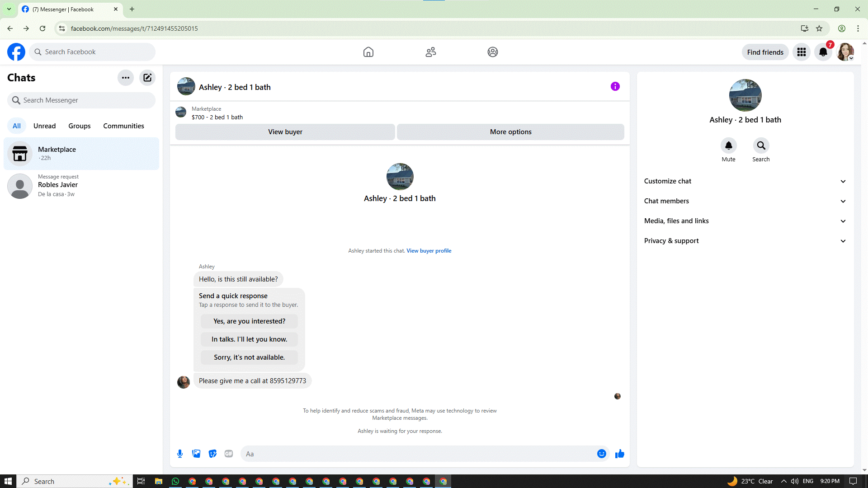
Task: Click the More options button
Action: click(x=510, y=132)
